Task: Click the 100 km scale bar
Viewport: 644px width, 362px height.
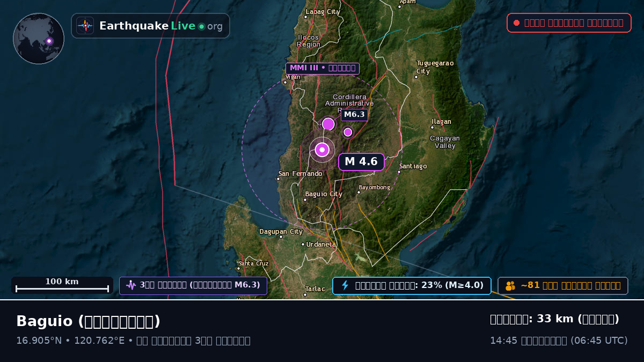Action: 62,285
